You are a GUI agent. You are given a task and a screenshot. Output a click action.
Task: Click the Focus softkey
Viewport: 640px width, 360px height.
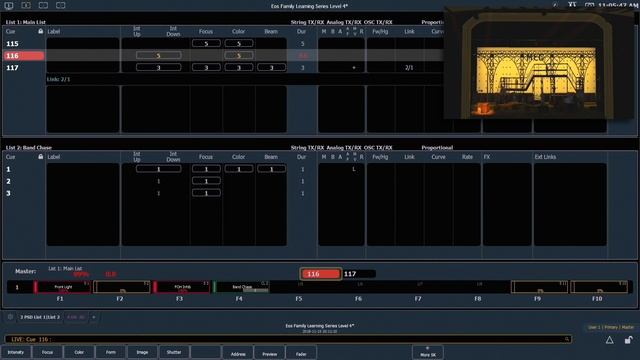(47, 353)
